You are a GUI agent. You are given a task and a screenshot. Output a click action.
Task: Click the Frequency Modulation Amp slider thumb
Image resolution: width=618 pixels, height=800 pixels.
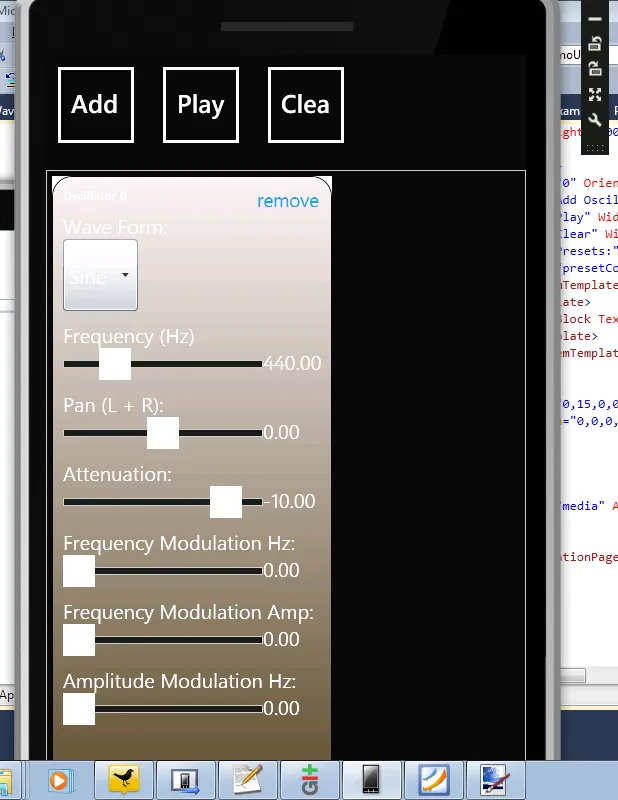click(x=79, y=640)
